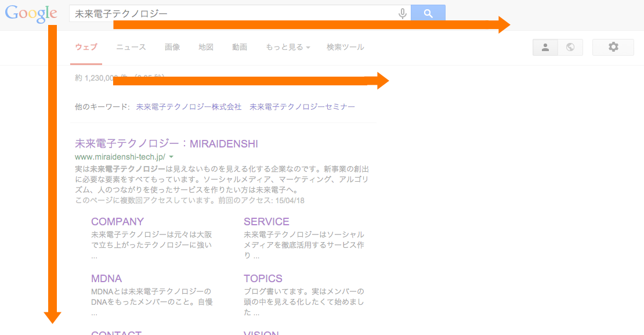Click the microphone voice search icon

pos(403,13)
